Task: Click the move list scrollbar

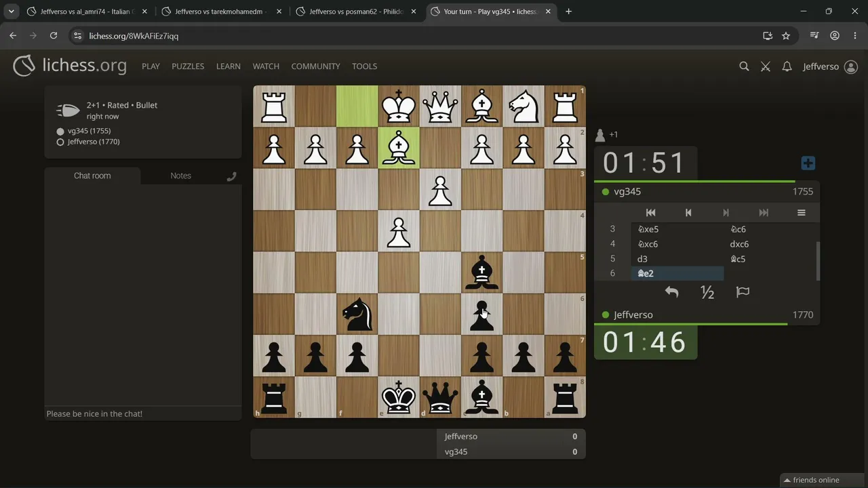Action: tap(817, 260)
